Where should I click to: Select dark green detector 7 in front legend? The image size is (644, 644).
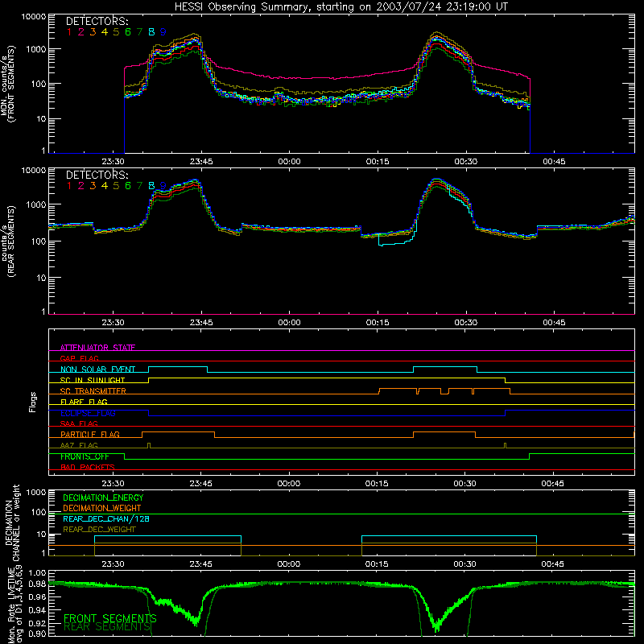click(139, 32)
